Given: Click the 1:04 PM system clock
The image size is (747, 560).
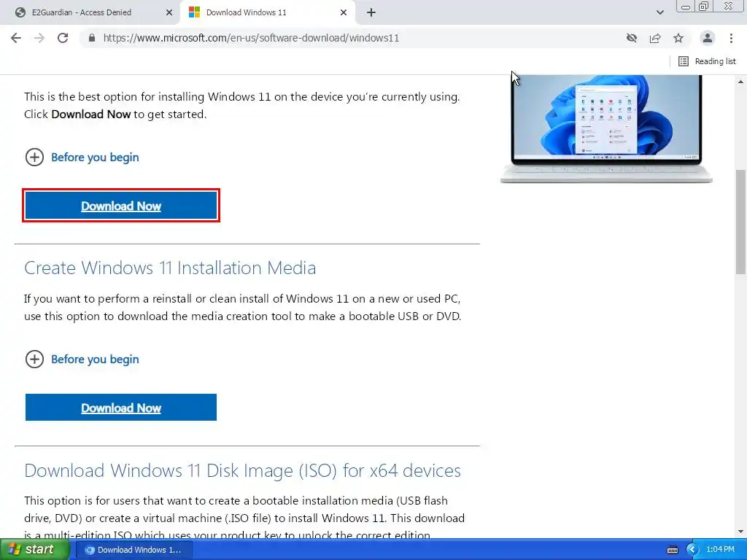Looking at the screenshot, I should click(720, 550).
